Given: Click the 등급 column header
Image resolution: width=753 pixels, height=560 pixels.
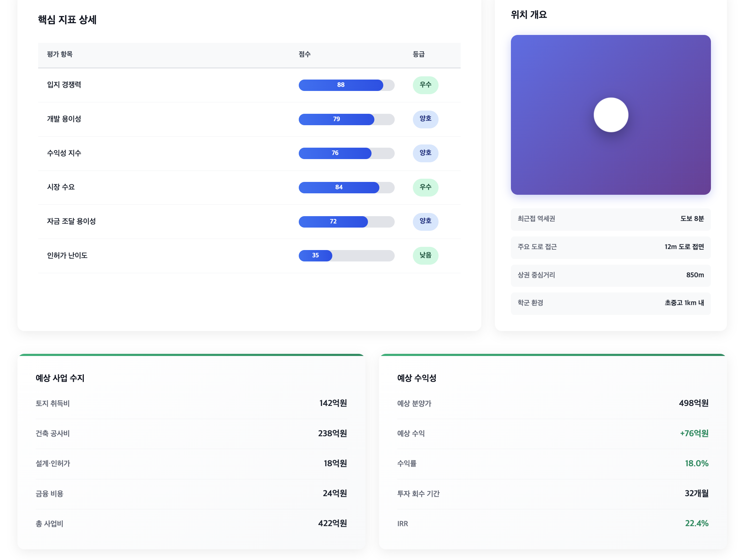Looking at the screenshot, I should 418,54.
